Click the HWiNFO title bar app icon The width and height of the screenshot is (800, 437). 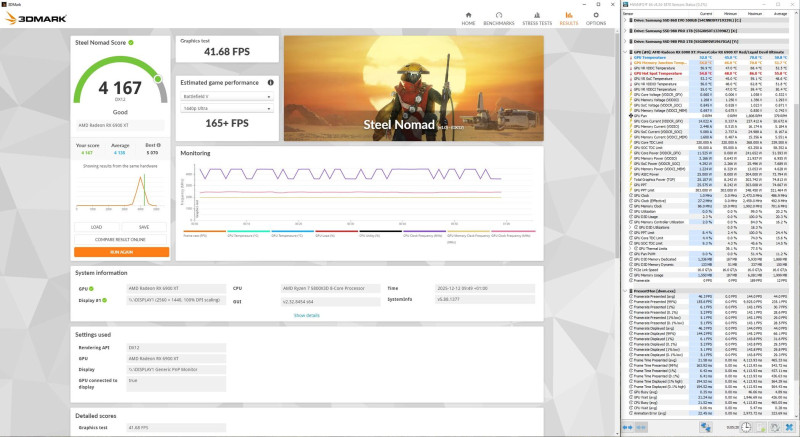626,4
